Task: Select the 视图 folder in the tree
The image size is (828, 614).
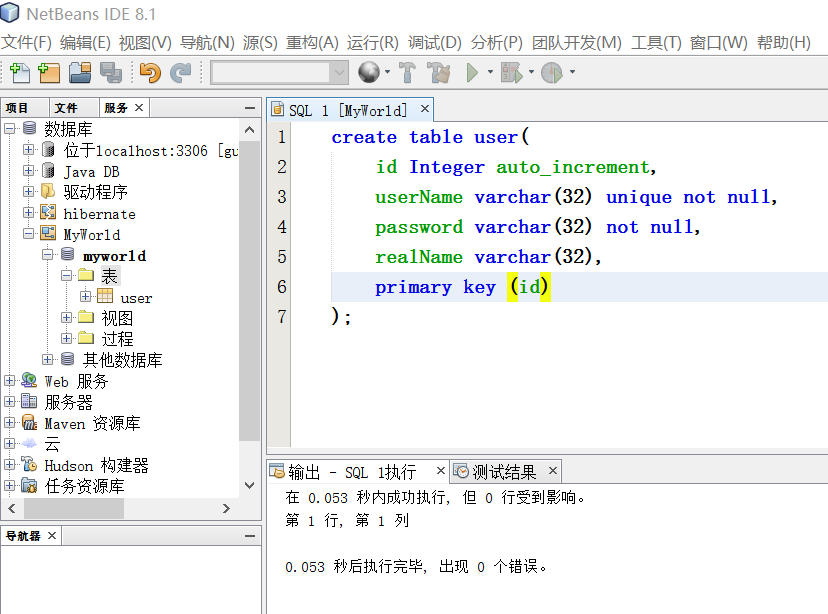Action: coord(117,318)
